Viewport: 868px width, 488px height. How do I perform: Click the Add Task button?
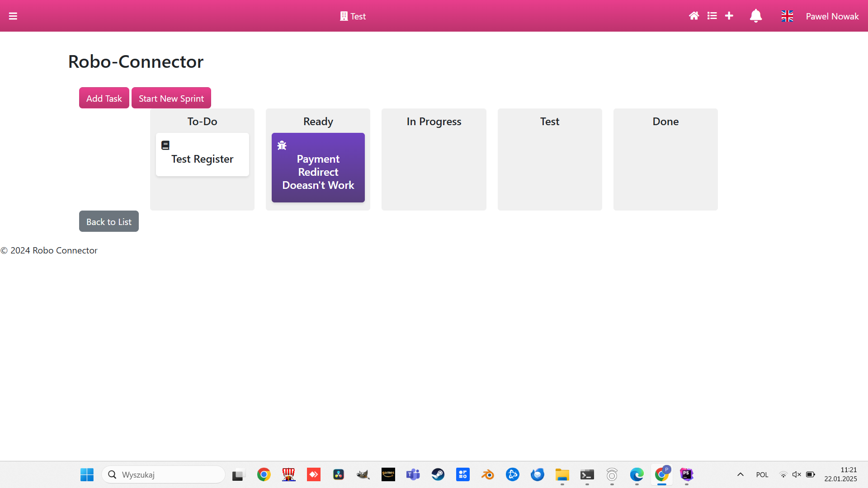104,98
